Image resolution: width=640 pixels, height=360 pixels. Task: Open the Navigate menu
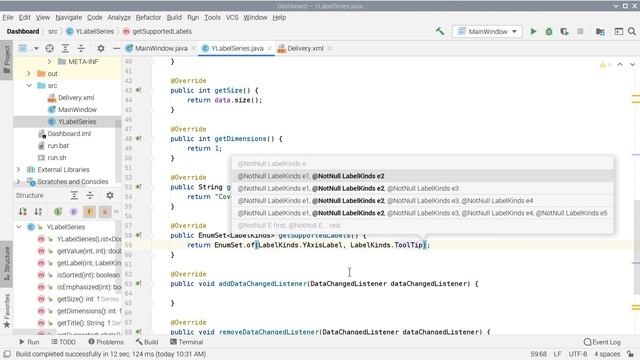click(x=69, y=18)
